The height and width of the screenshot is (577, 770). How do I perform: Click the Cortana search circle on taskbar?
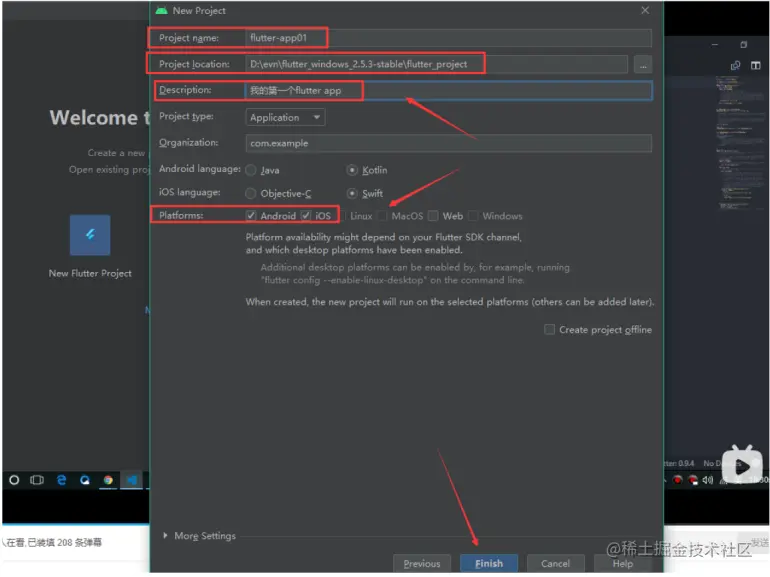click(14, 480)
